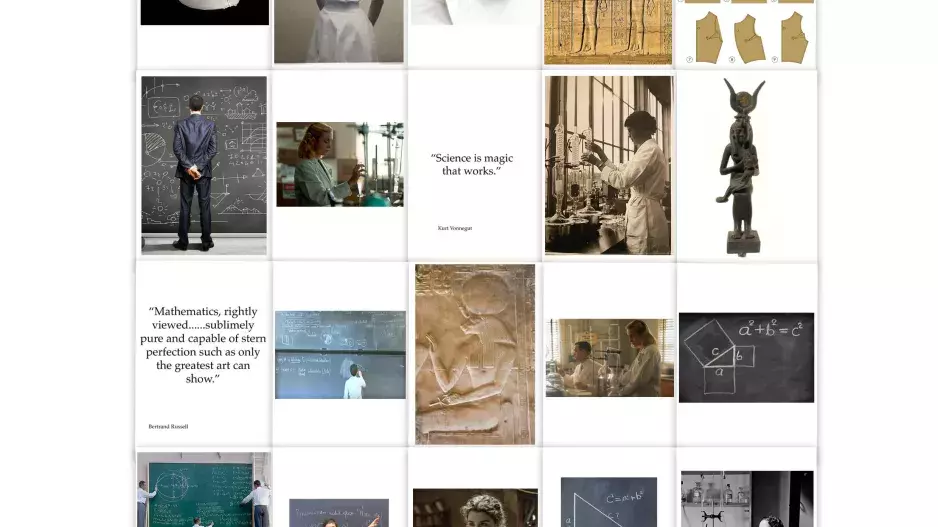Click the a²+b²=c² Pythagorean chalkboard image
Image resolution: width=938 pixels, height=527 pixels.
[x=746, y=358]
